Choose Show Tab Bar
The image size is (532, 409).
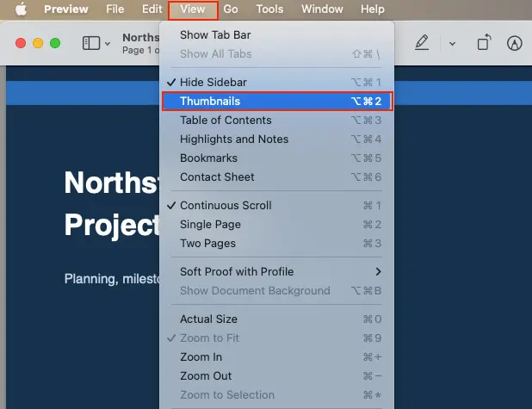click(276, 35)
